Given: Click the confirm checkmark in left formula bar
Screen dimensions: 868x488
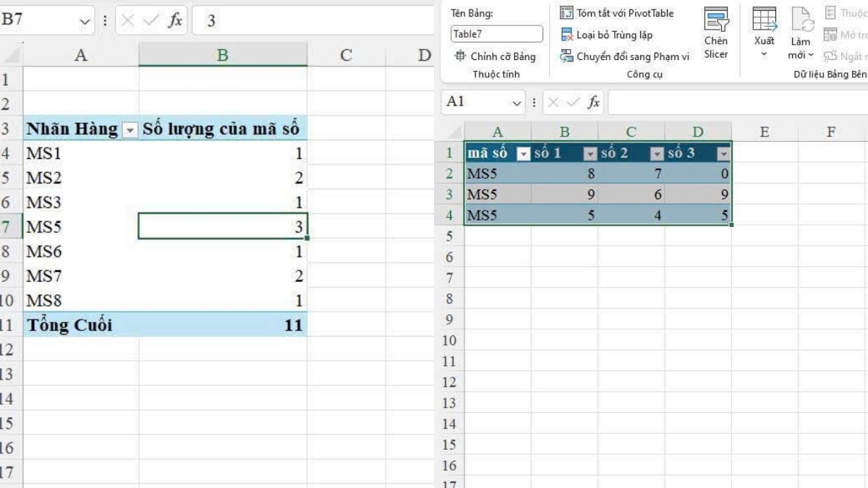Looking at the screenshot, I should (x=150, y=20).
